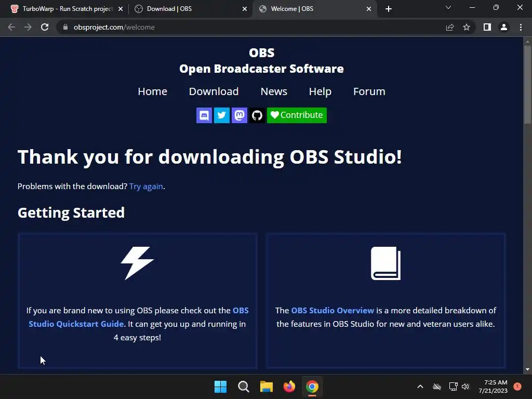Share this page using the share icon
This screenshot has width=532, height=399.
pos(450,27)
